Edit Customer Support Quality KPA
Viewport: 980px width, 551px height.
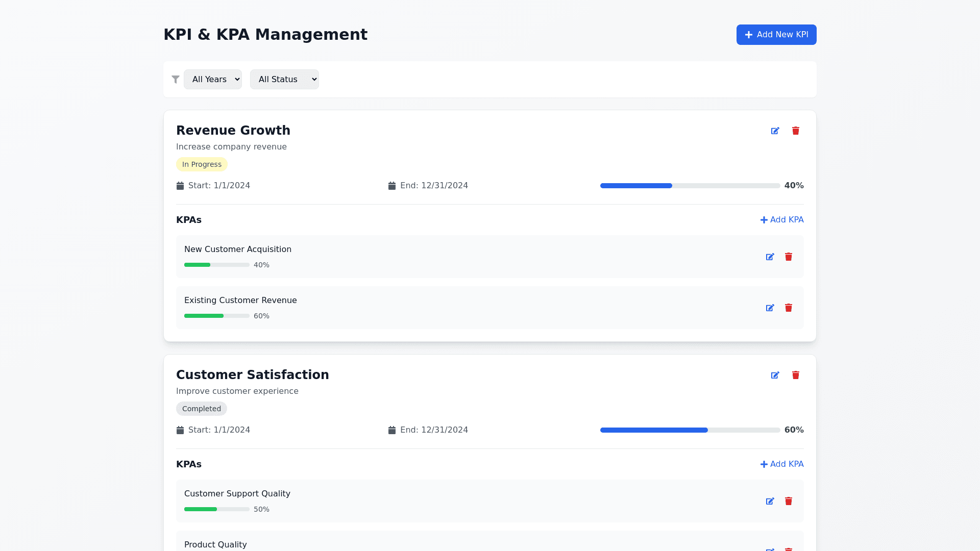[770, 502]
